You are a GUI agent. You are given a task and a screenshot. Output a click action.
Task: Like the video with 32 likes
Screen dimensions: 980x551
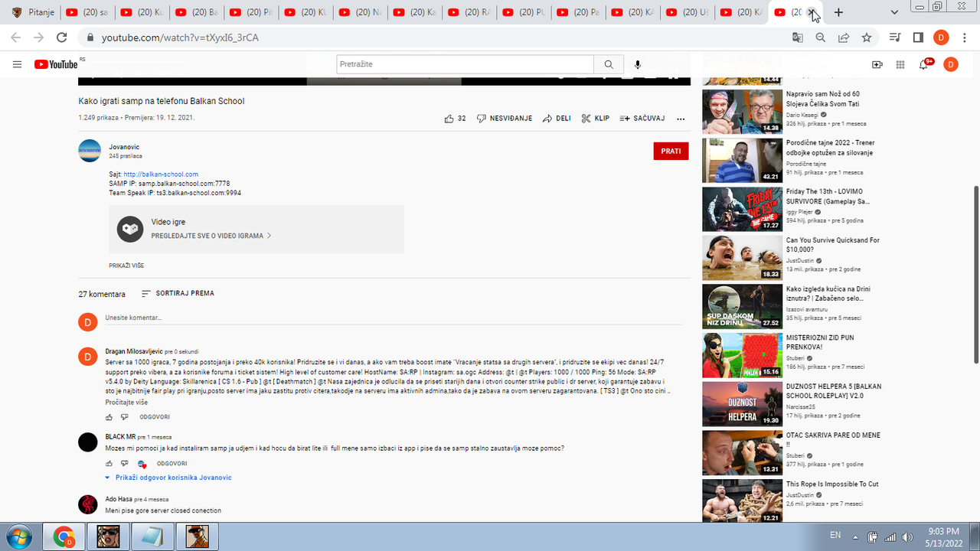(455, 119)
